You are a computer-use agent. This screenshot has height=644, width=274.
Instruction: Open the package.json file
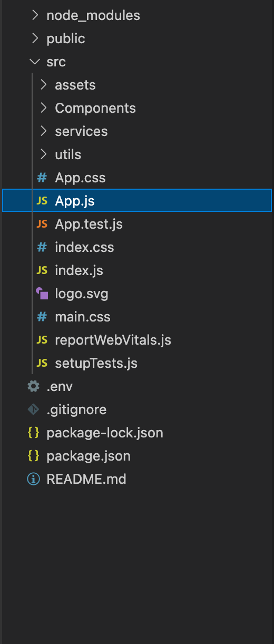pyautogui.click(x=89, y=456)
